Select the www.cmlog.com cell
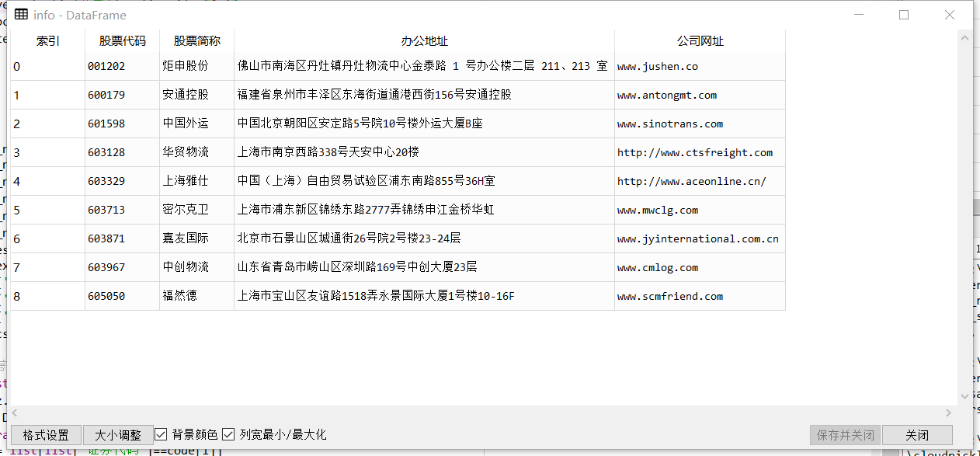 coord(700,268)
